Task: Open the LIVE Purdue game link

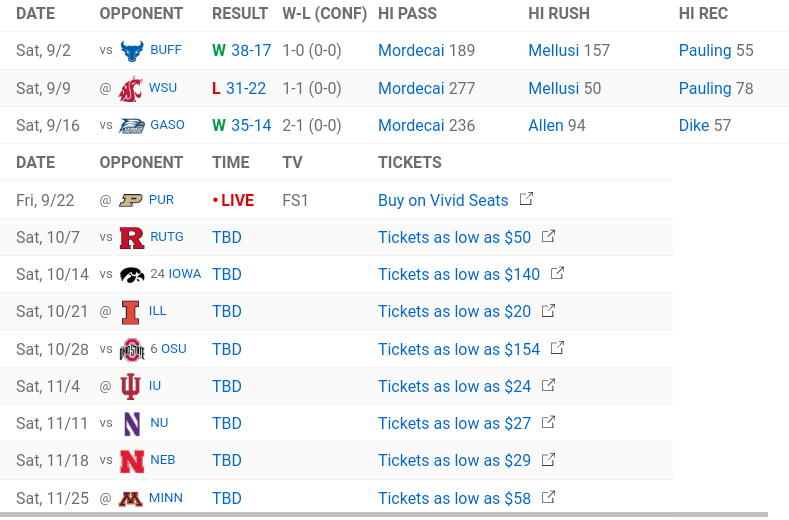Action: point(236,200)
